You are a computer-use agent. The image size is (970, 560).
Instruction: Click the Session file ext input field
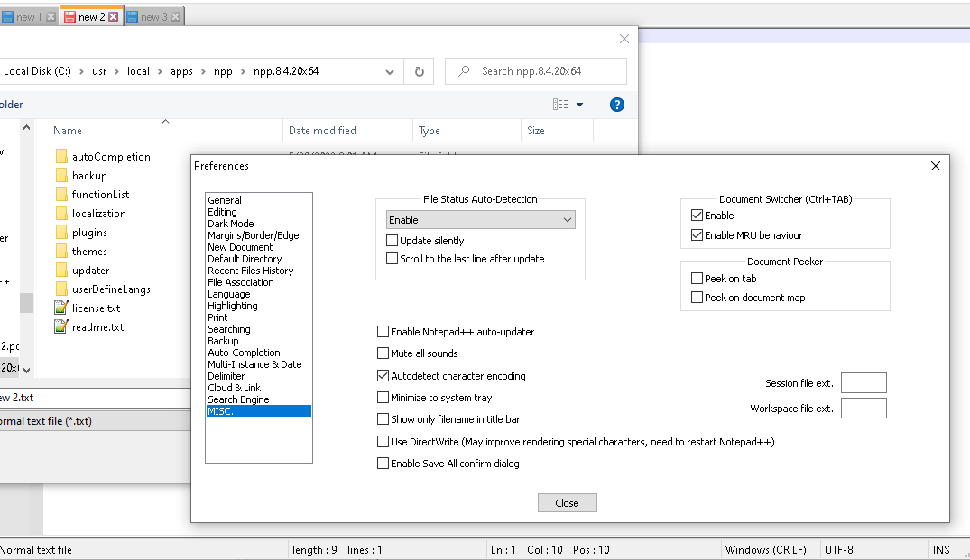[x=864, y=382]
